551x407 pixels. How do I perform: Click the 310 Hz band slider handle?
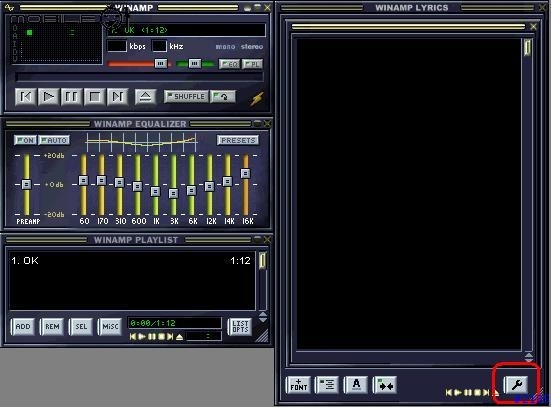point(119,182)
